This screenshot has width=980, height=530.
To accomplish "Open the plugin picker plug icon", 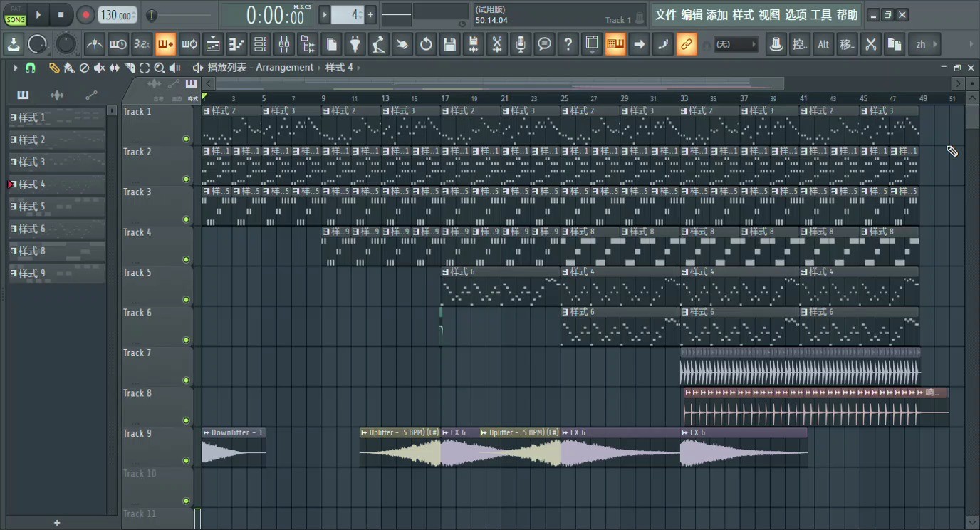I will coord(355,44).
